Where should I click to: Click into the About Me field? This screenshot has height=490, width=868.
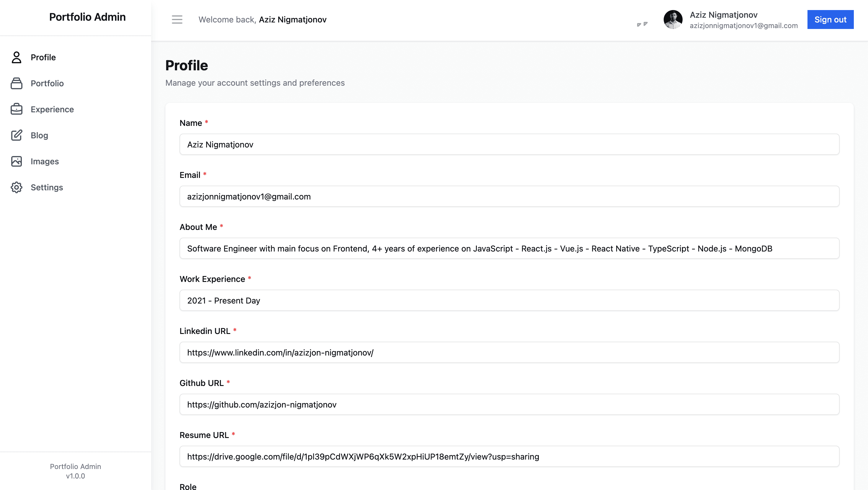click(509, 248)
